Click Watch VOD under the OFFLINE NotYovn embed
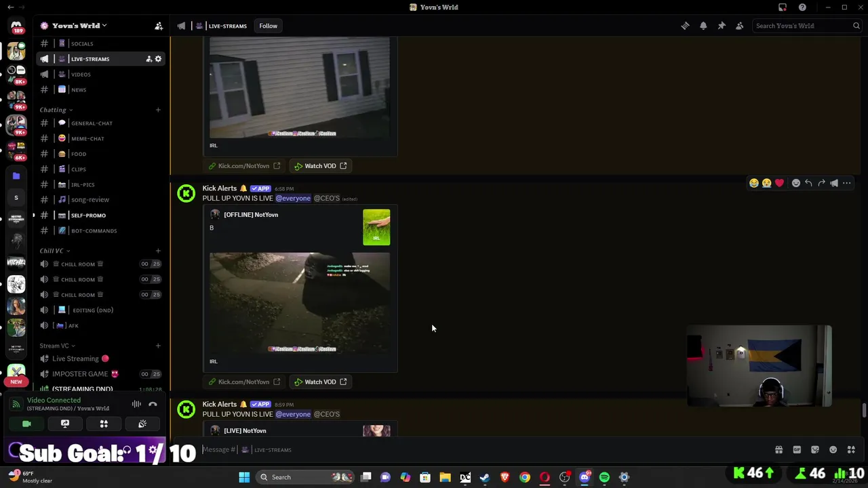 coord(321,382)
